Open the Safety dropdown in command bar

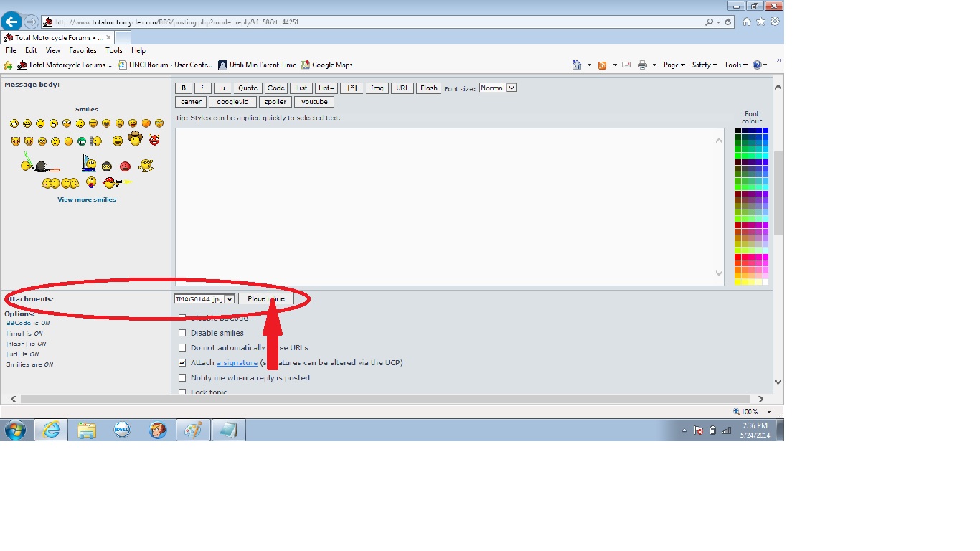pyautogui.click(x=705, y=65)
